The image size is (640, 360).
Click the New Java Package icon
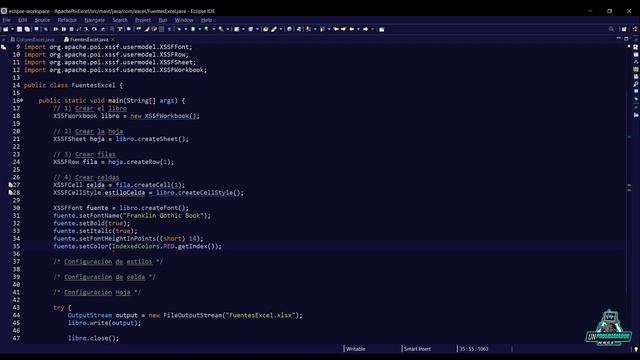(236, 29)
